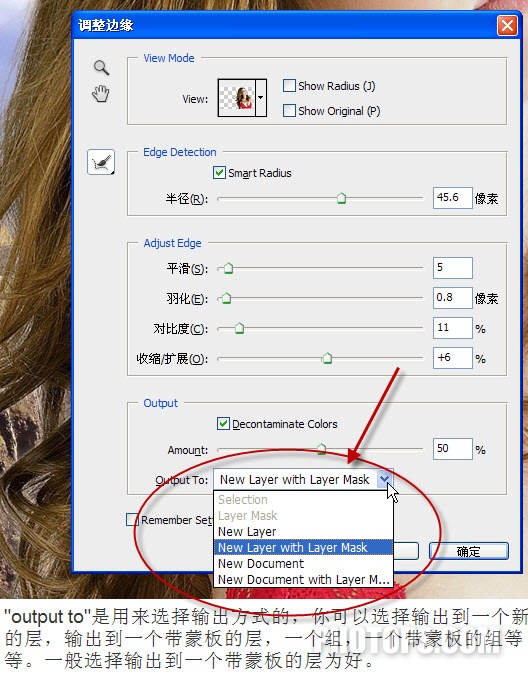The height and width of the screenshot is (685, 528).
Task: Click the Amount slider handle
Action: tap(321, 449)
